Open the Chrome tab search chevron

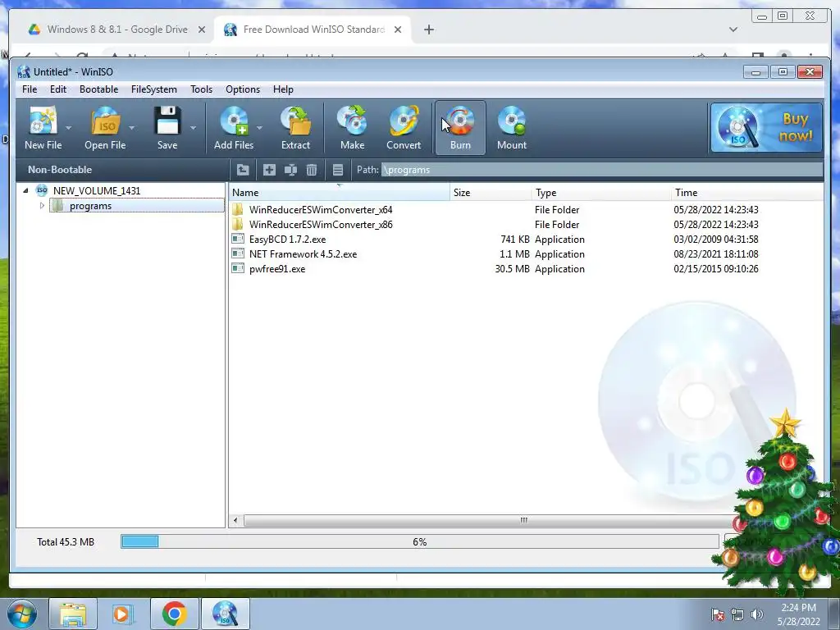point(733,30)
